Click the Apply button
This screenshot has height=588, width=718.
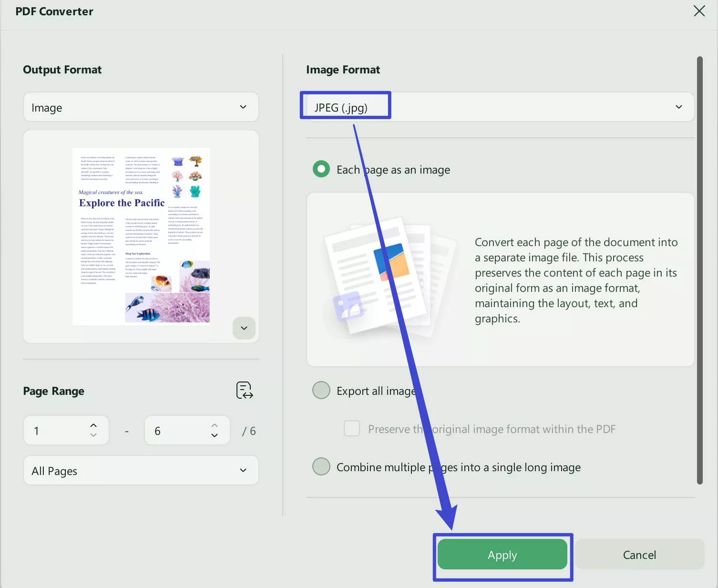[502, 555]
